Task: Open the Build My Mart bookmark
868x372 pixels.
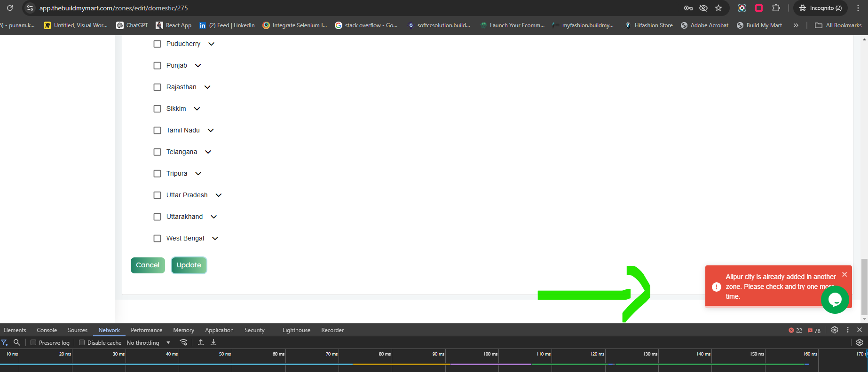Action: click(x=759, y=25)
